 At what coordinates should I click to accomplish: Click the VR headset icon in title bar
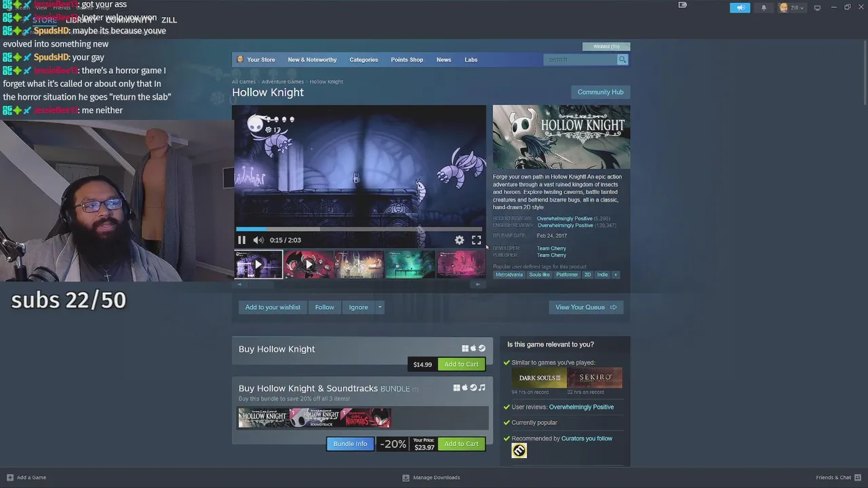pos(682,5)
